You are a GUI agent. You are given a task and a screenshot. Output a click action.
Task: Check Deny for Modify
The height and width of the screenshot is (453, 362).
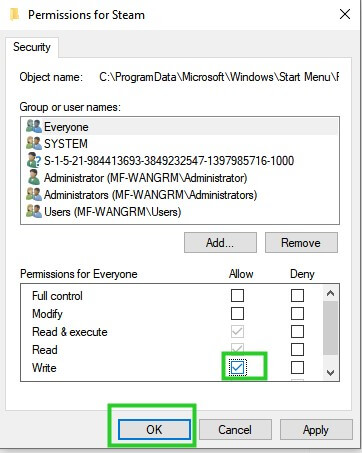(x=297, y=313)
